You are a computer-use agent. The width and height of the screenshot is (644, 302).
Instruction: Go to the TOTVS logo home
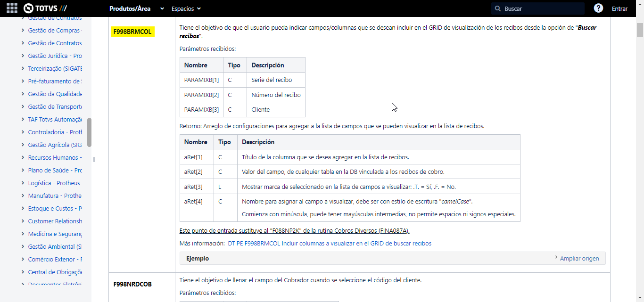point(45,8)
